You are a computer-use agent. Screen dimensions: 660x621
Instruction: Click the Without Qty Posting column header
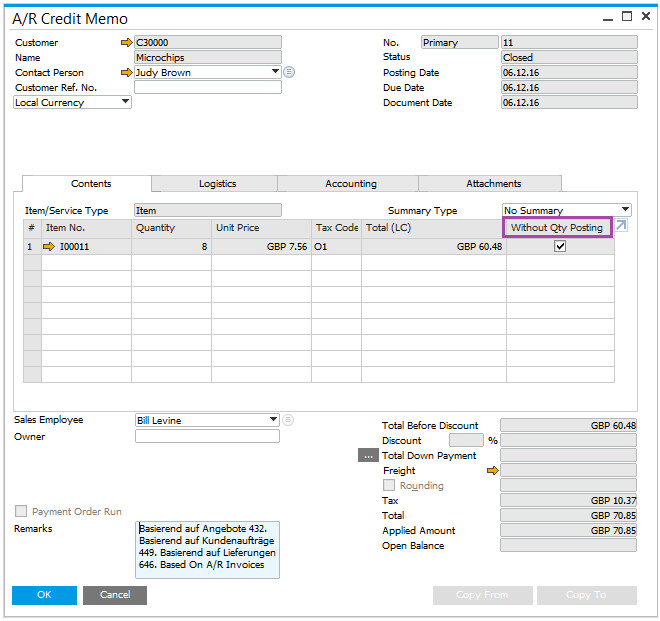pos(557,228)
